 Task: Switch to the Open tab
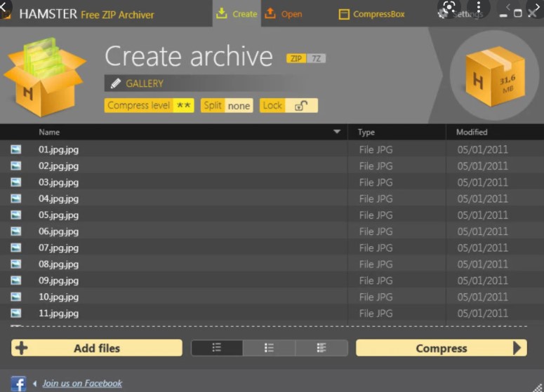click(283, 14)
